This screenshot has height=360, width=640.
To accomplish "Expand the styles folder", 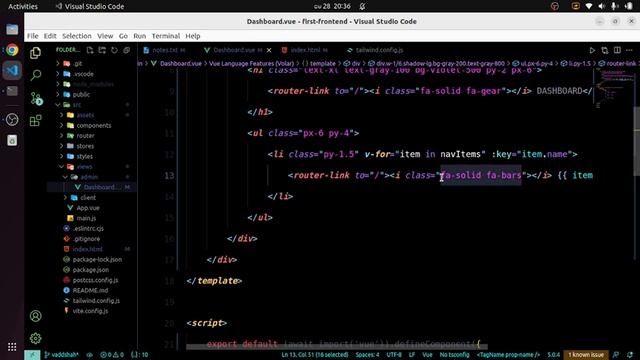I will 84,156.
